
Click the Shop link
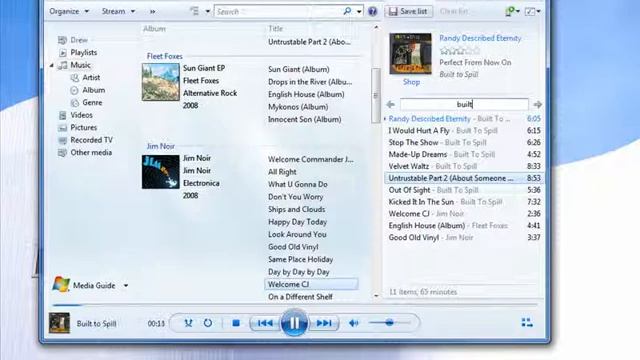pyautogui.click(x=411, y=82)
